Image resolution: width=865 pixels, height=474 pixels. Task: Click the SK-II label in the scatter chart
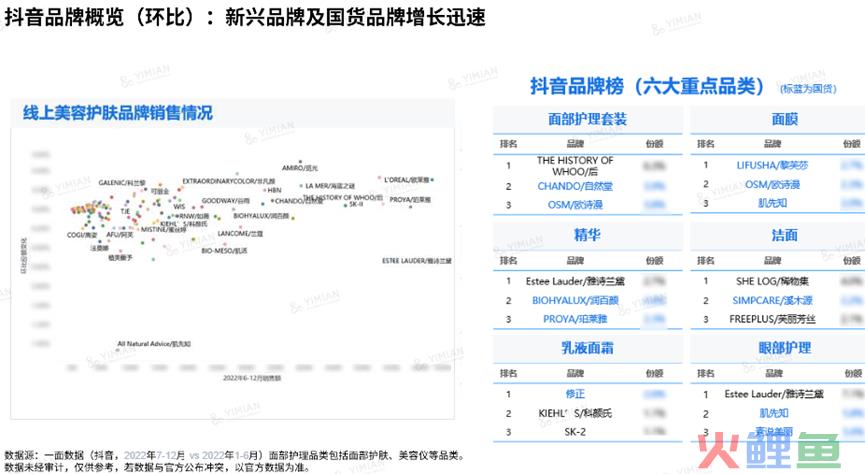[x=356, y=204]
